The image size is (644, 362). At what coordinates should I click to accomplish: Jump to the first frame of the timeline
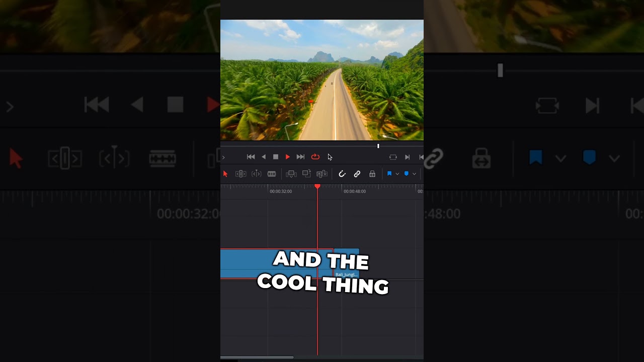pos(251,157)
